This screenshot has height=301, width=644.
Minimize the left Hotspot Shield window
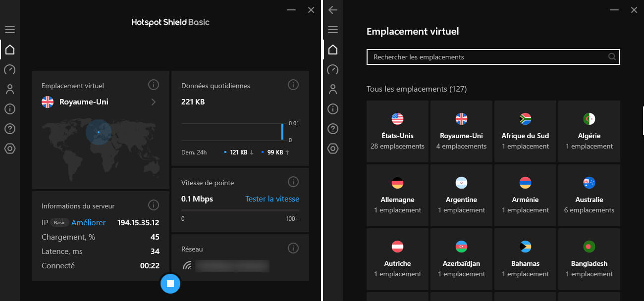[291, 10]
